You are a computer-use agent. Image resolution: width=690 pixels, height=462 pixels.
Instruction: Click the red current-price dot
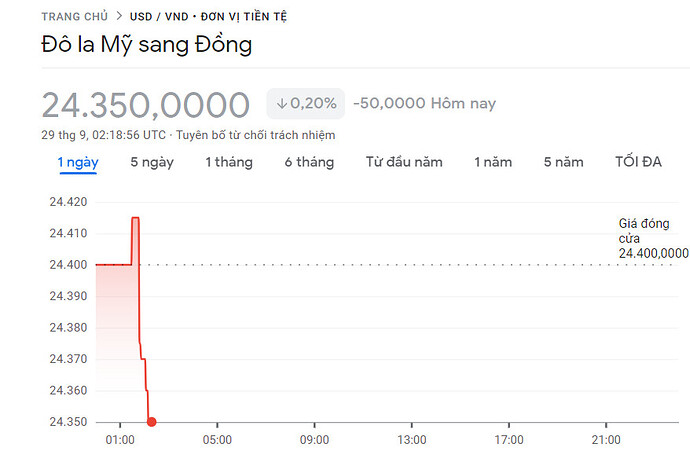pos(151,422)
